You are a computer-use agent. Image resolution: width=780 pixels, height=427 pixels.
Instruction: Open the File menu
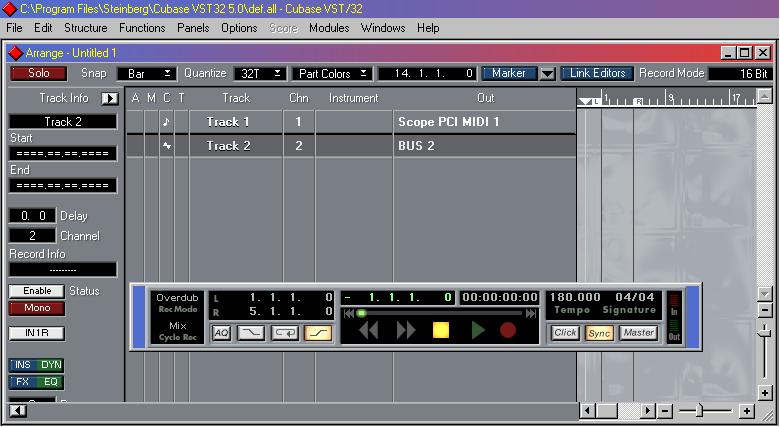pos(14,28)
